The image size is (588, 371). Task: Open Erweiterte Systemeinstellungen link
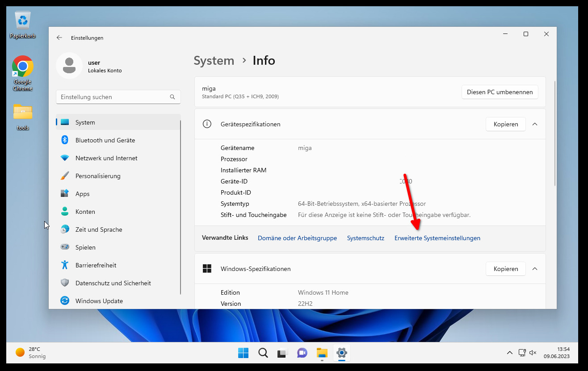437,238
